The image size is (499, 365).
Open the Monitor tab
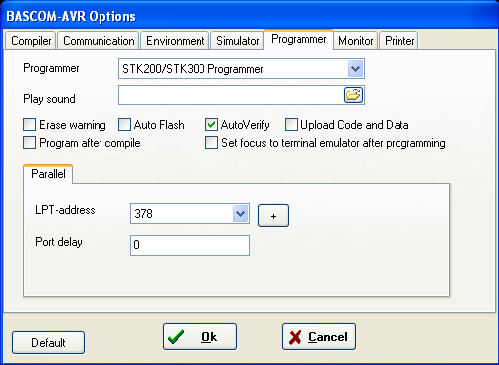coord(356,41)
